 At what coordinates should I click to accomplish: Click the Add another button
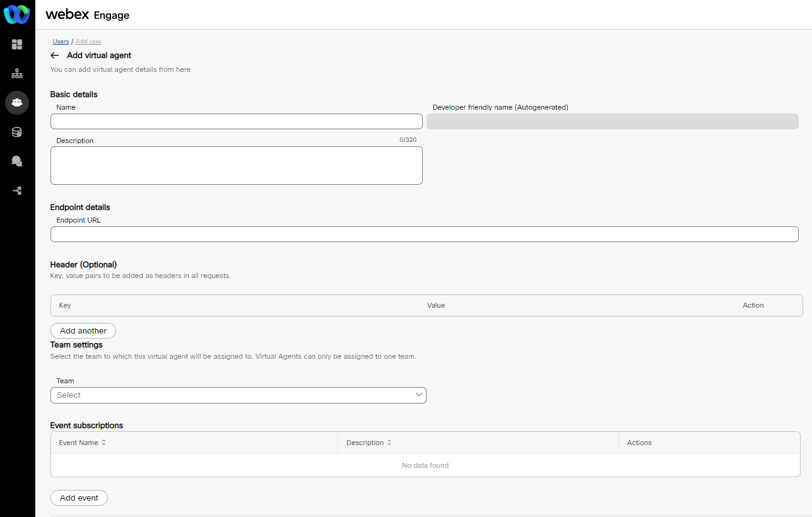tap(83, 331)
